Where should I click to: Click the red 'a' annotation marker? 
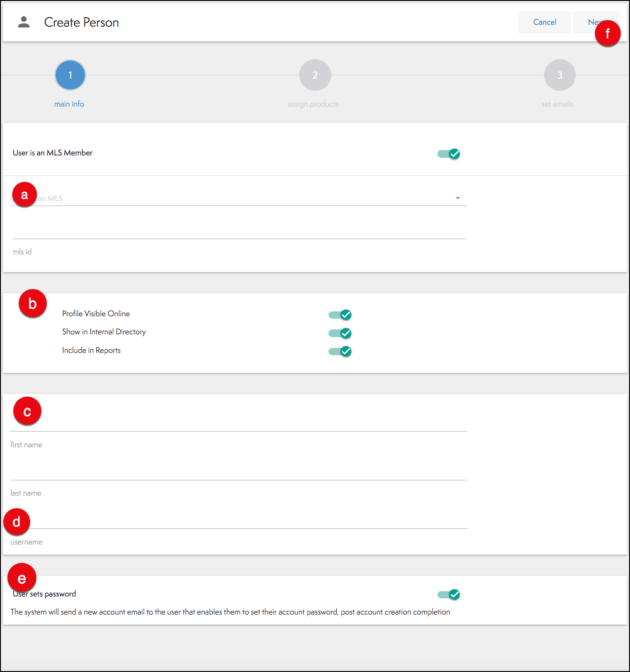pyautogui.click(x=24, y=195)
